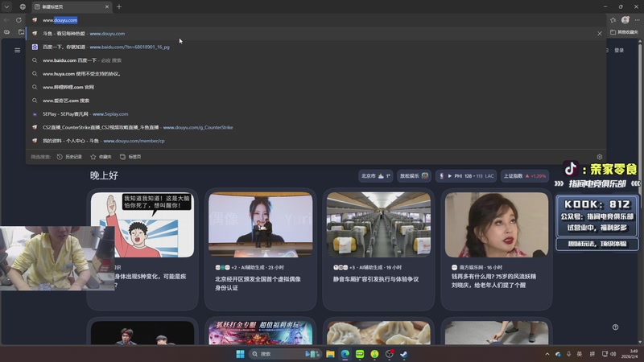
Task: Click the browser back arrow
Action: tap(6, 19)
